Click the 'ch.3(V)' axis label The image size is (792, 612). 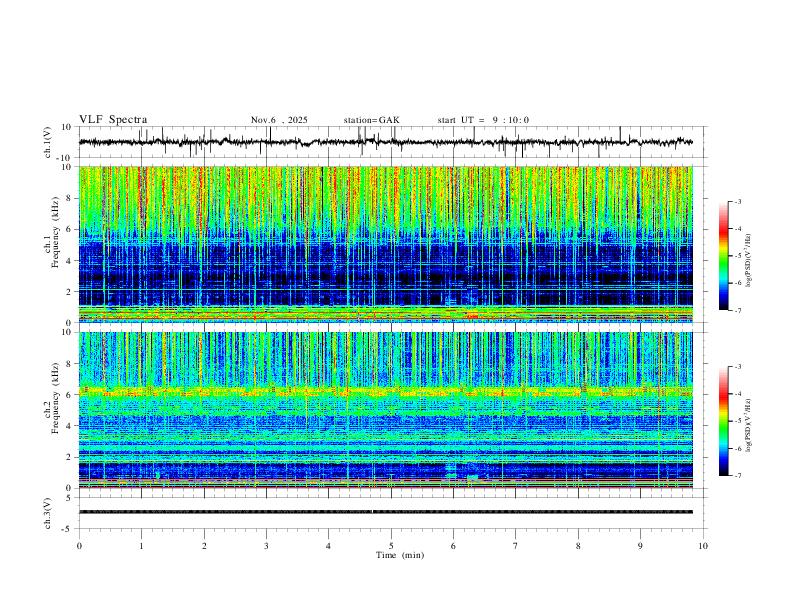[48, 513]
